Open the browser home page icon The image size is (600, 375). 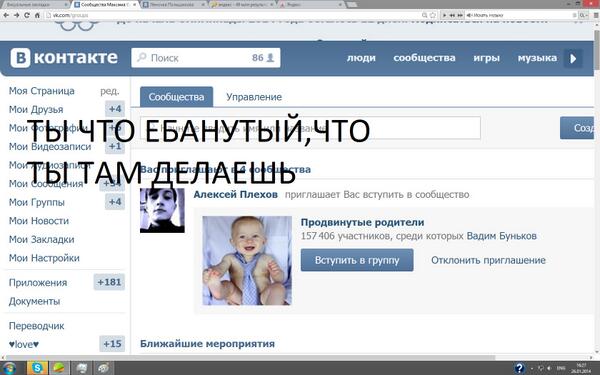pyautogui.click(x=37, y=15)
